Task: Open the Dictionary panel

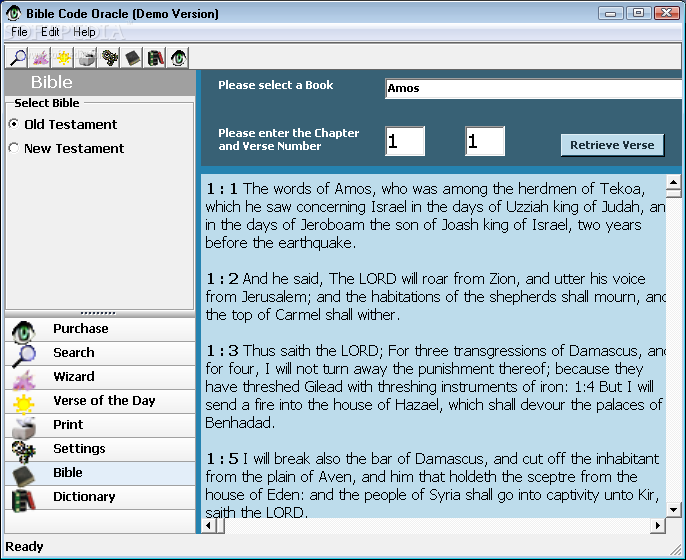Action: [100, 497]
